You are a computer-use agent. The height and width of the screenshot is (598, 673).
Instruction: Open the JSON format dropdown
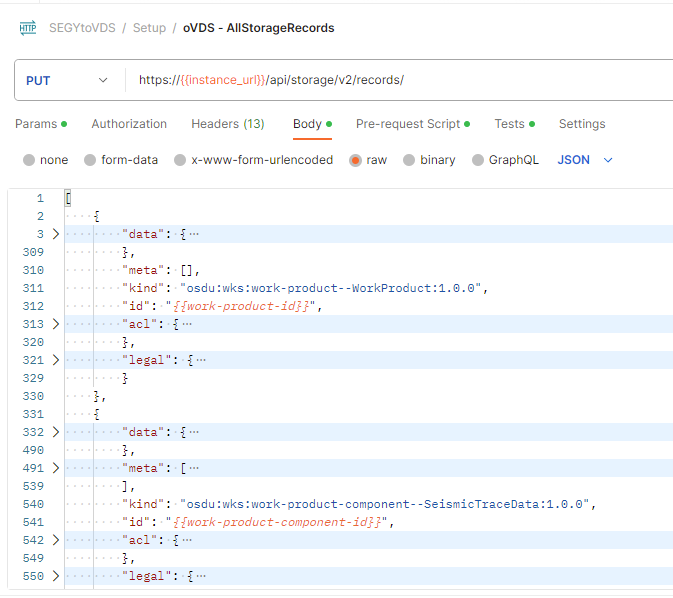[x=585, y=160]
